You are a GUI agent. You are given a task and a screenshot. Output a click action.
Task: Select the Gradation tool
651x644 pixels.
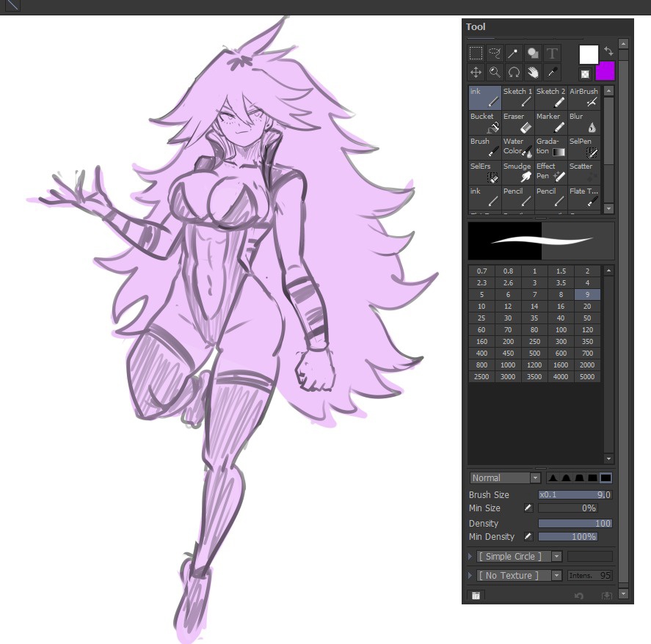coord(551,147)
